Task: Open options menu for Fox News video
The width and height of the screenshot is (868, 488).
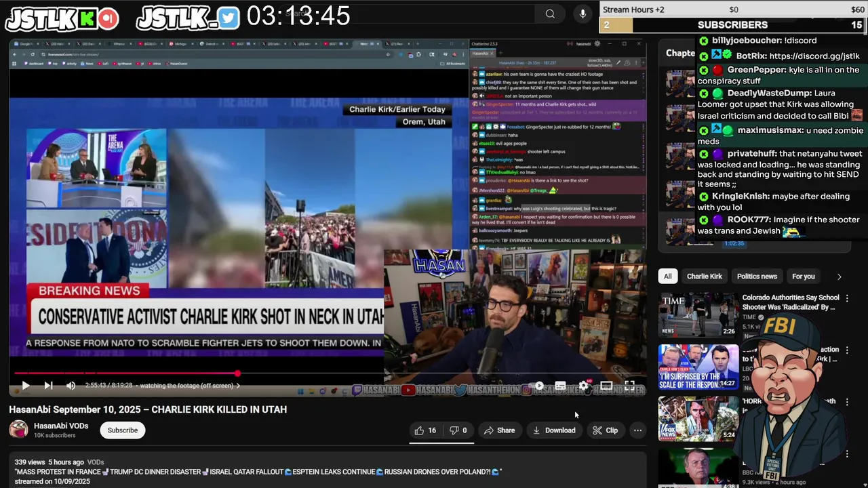Action: coord(847,402)
